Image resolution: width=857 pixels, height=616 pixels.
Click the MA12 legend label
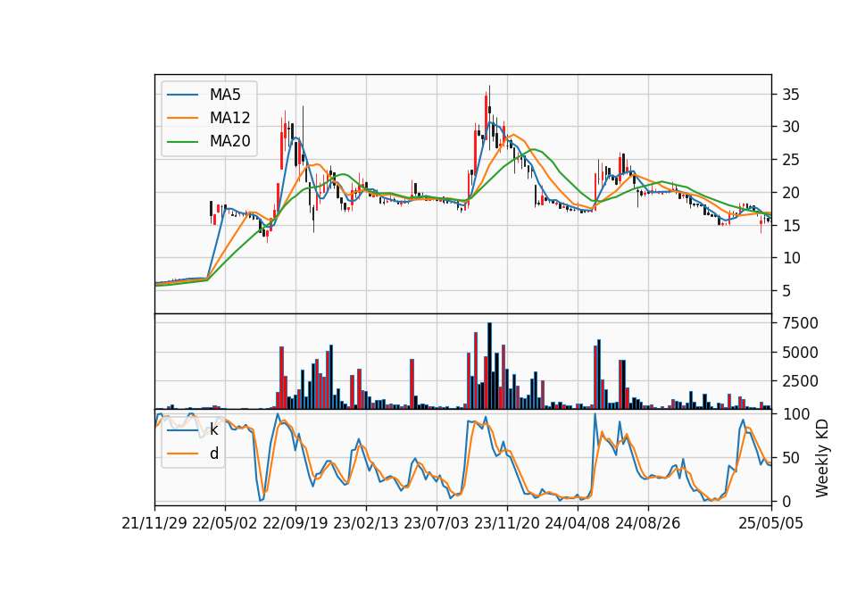[229, 118]
